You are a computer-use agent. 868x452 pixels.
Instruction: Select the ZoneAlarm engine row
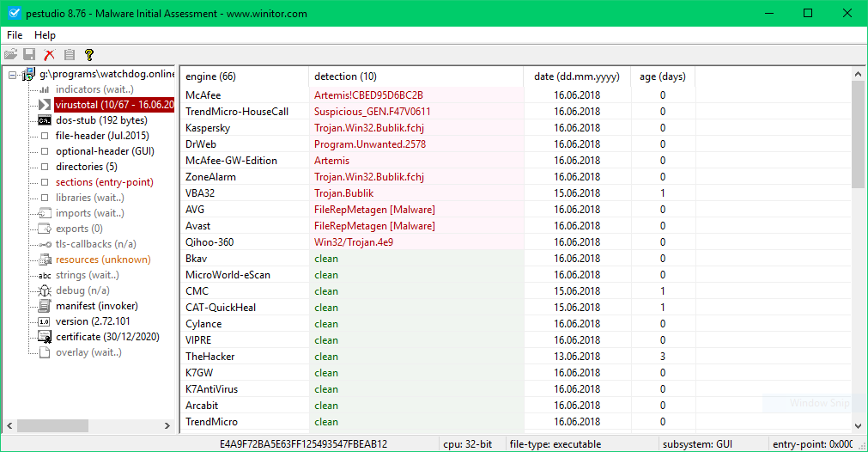point(515,177)
